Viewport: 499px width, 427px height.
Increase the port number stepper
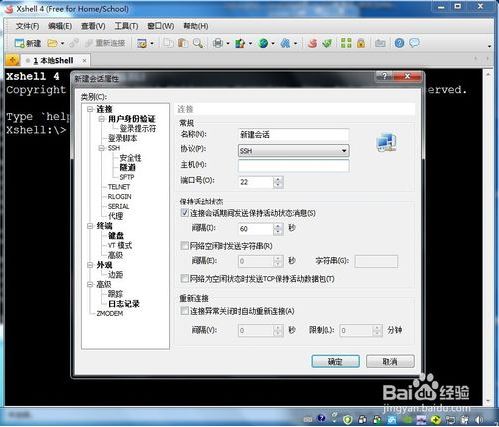[x=278, y=179]
